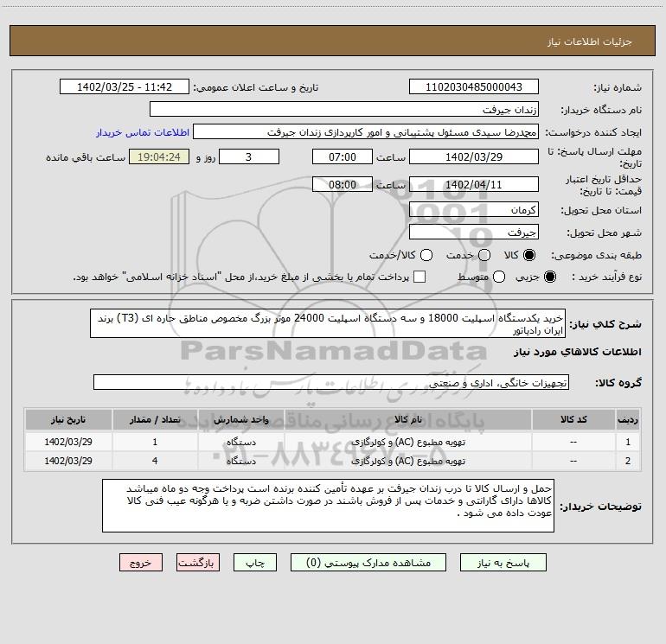The height and width of the screenshot is (644, 666).
Task: Click the remaining days field showing 3
Action: coord(249,156)
